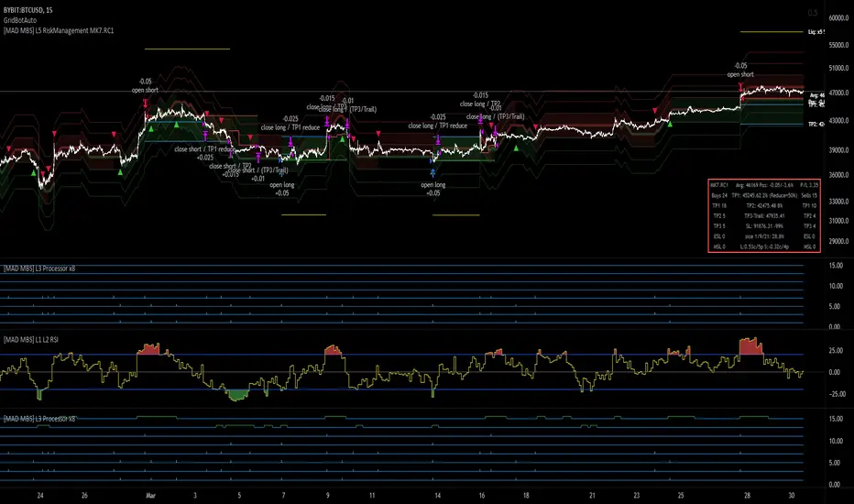Click the 'open short' label near Mar 1
This screenshot has height=504, width=854.
pyautogui.click(x=145, y=90)
